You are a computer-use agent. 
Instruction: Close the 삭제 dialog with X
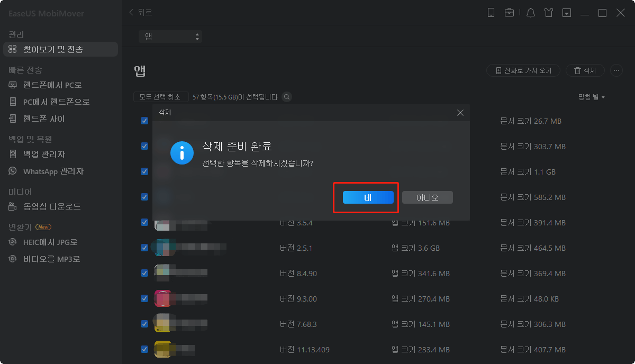[460, 113]
